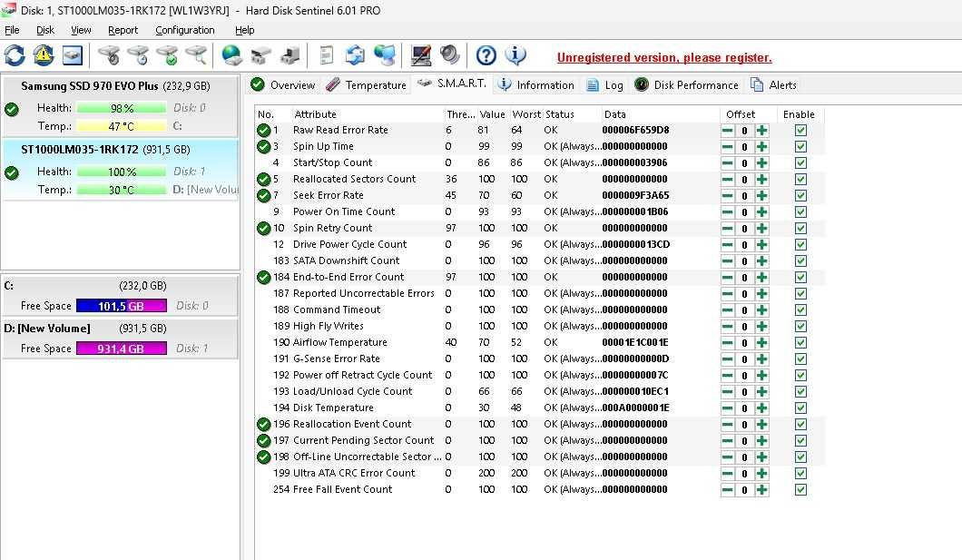Click the disk panel toolbar icon with blue frame
Screen dimensions: 962x560
pyautogui.click(x=73, y=55)
